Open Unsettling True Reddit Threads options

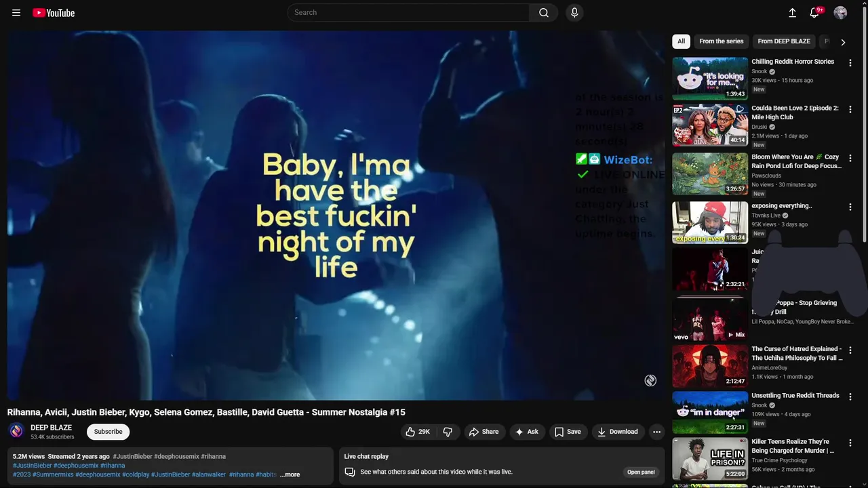pyautogui.click(x=850, y=396)
